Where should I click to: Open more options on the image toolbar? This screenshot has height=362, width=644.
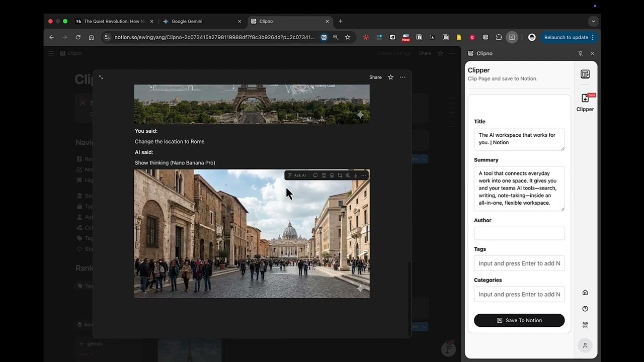(x=364, y=175)
